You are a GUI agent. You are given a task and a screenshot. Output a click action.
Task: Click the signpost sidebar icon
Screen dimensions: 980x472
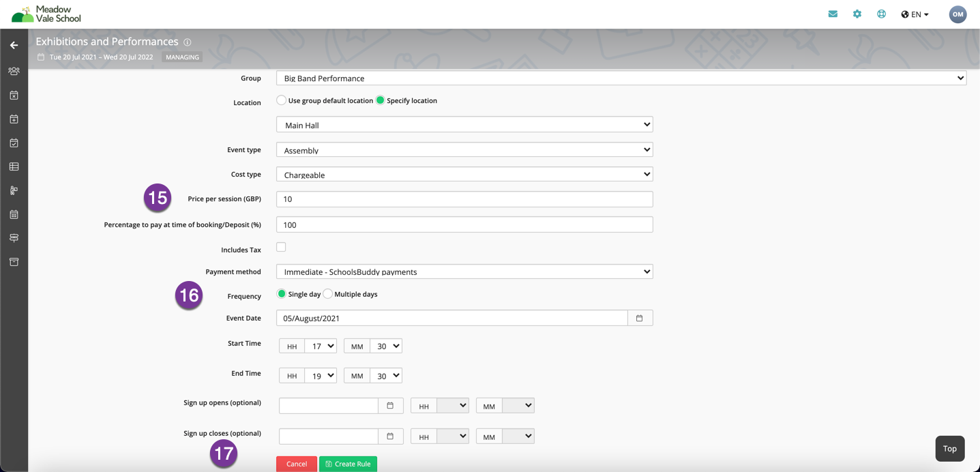point(14,238)
